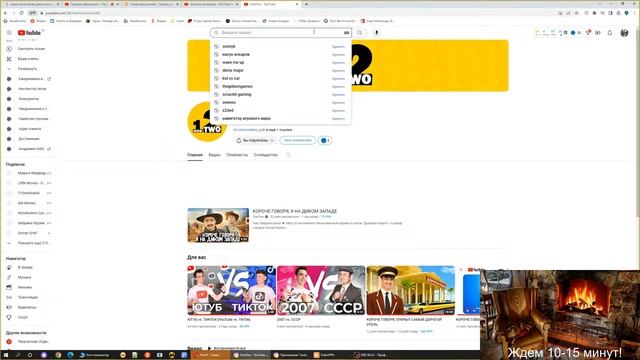Image resolution: width=640 pixels, height=360 pixels.
Task: Open the Windows Start menu
Action: click(6, 355)
